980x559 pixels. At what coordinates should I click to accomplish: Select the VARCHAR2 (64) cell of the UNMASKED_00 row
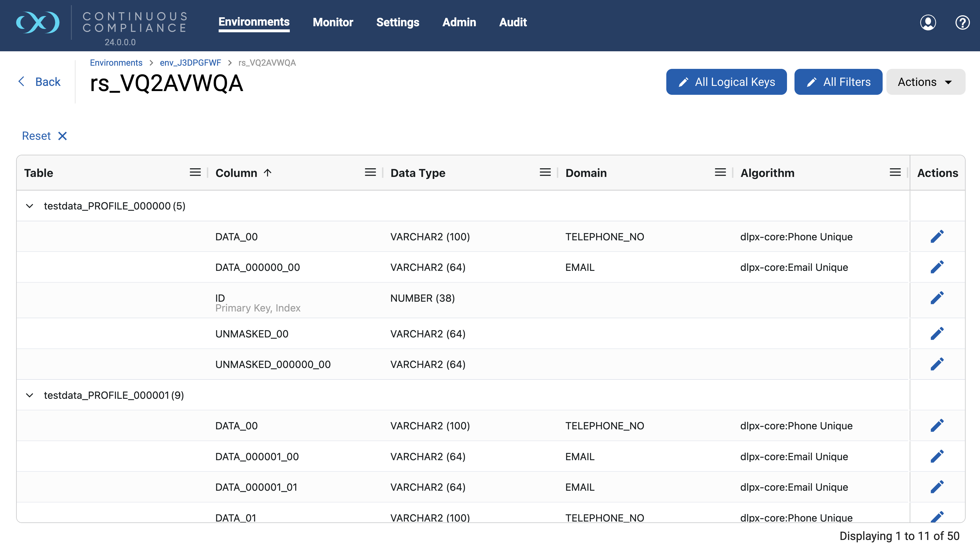coord(428,334)
